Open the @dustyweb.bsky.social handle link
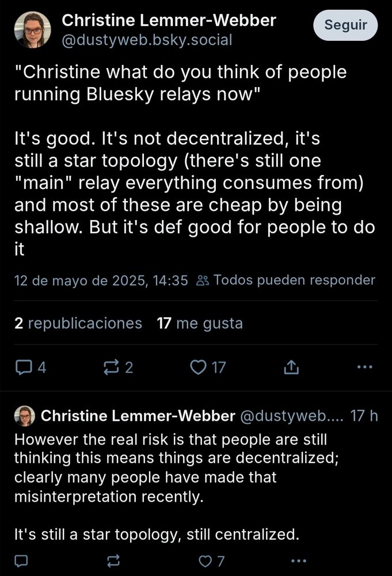392x576 pixels. [147, 40]
